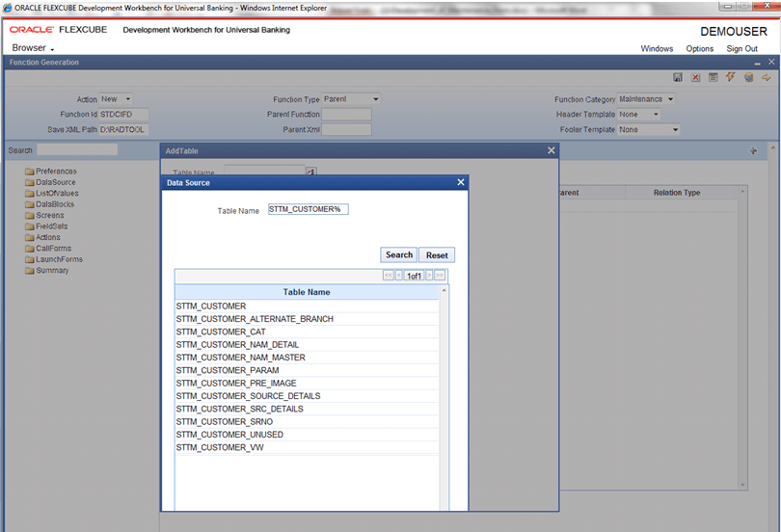Select STTM_CUSTOMER_SRNO row
781x532 pixels.
tap(307, 421)
